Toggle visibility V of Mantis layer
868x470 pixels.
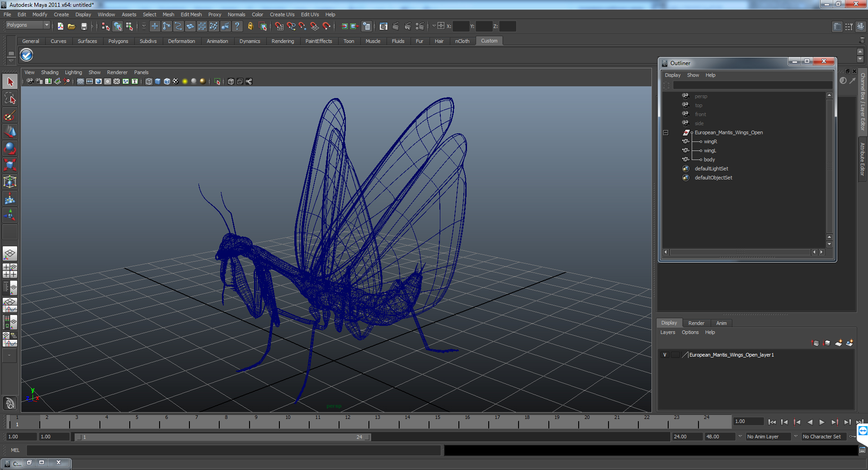(665, 355)
